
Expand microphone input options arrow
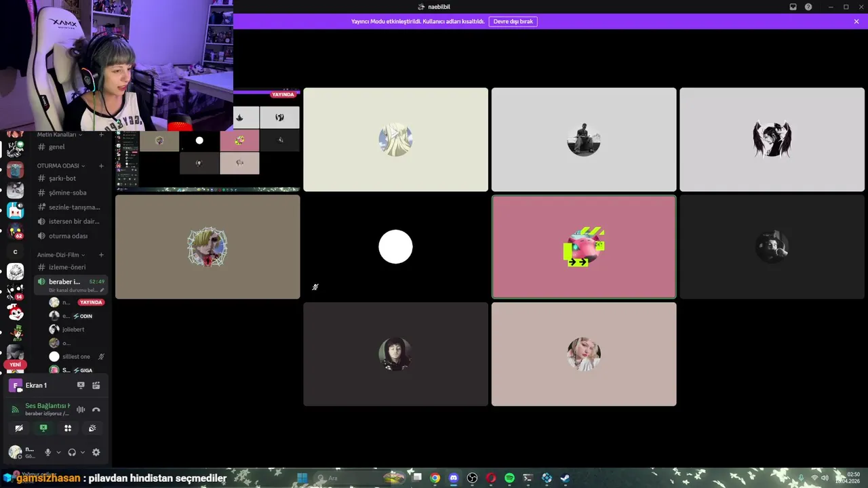(58, 452)
